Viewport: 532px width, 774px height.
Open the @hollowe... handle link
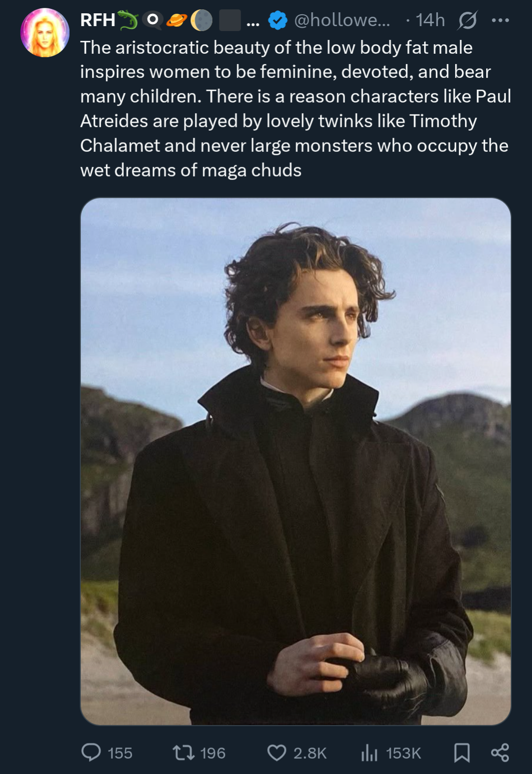[x=342, y=20]
